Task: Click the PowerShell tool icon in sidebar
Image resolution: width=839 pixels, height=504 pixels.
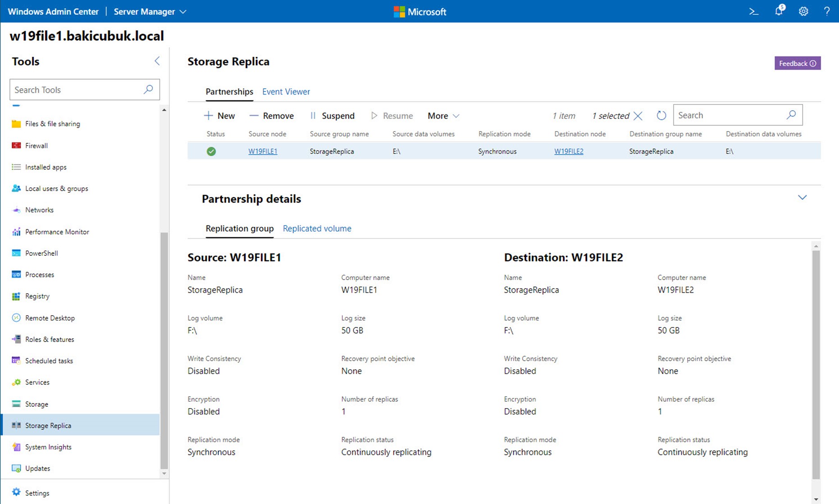Action: (16, 253)
